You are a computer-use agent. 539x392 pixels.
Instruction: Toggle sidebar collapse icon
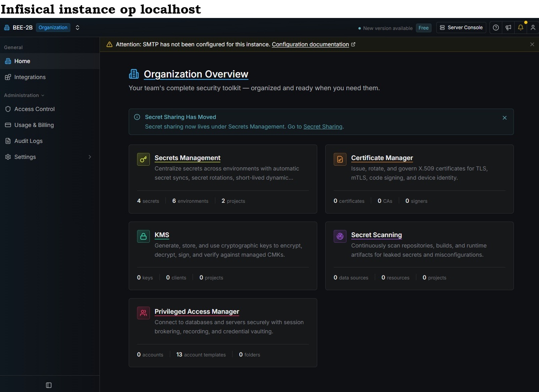coord(49,385)
